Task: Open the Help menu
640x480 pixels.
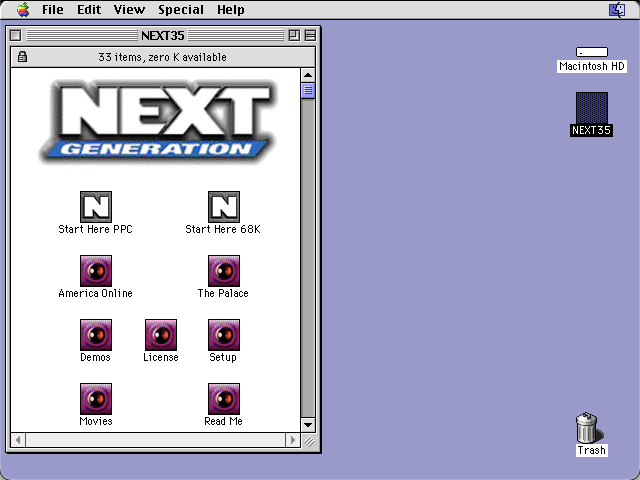Action: [231, 9]
